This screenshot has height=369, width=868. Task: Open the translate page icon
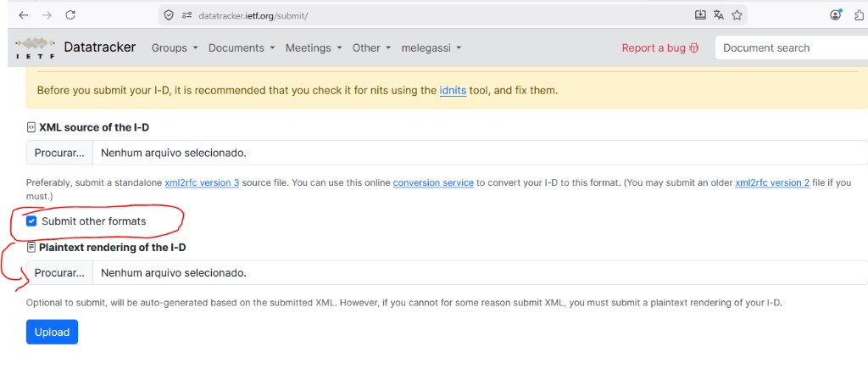point(719,15)
